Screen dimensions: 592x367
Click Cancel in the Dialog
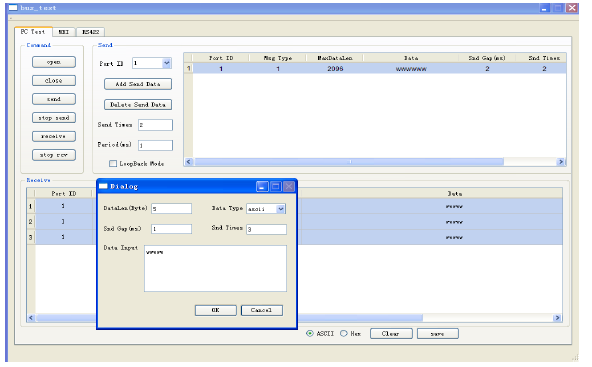point(262,310)
